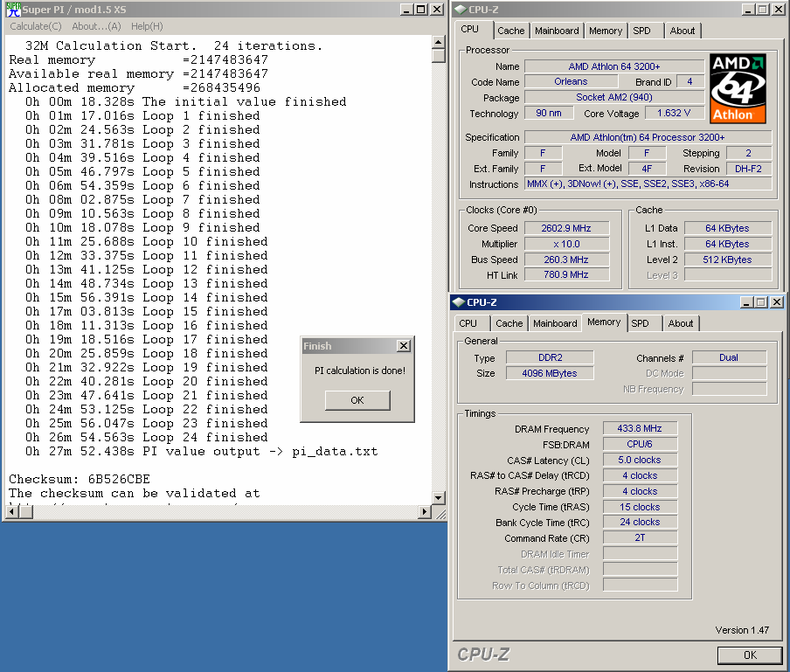Click the Super PI horizontal scrollbar thumb
The width and height of the screenshot is (790, 672).
pyautogui.click(x=25, y=512)
